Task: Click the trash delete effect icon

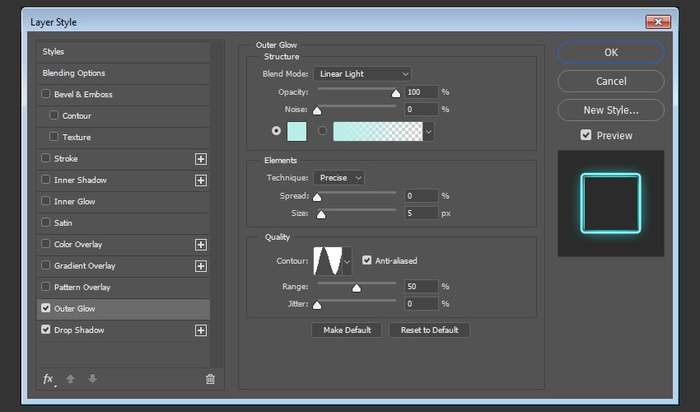Action: pyautogui.click(x=210, y=379)
